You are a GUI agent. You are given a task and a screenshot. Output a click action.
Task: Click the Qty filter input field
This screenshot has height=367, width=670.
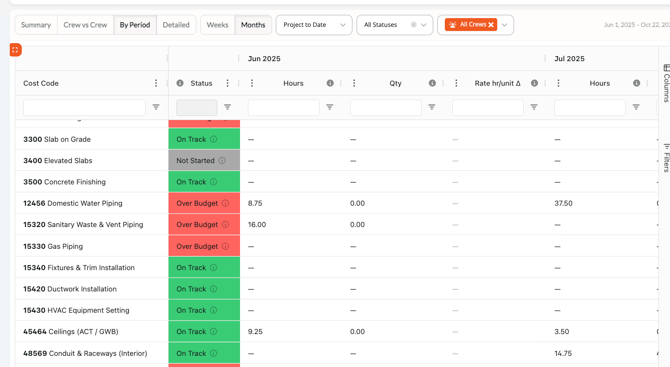tap(385, 107)
